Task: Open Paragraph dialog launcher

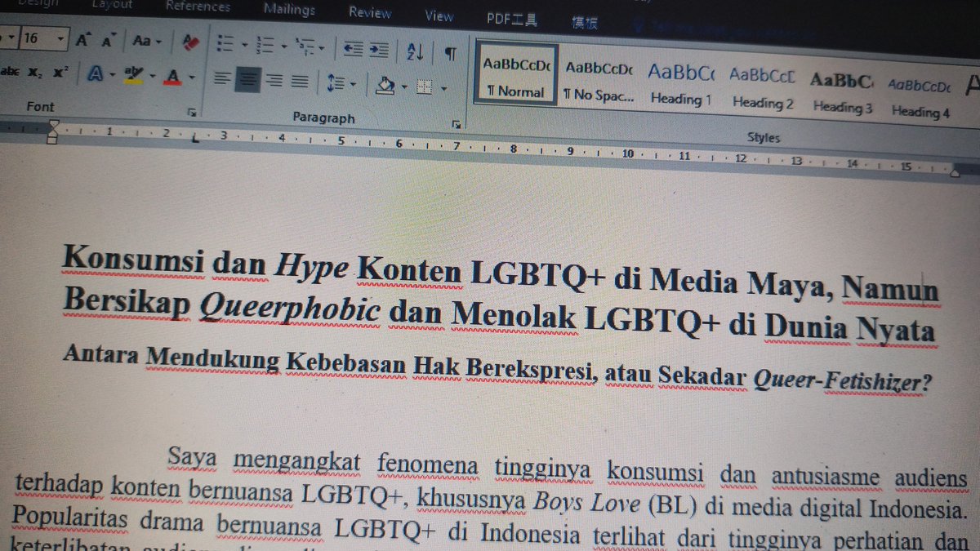Action: click(x=456, y=123)
